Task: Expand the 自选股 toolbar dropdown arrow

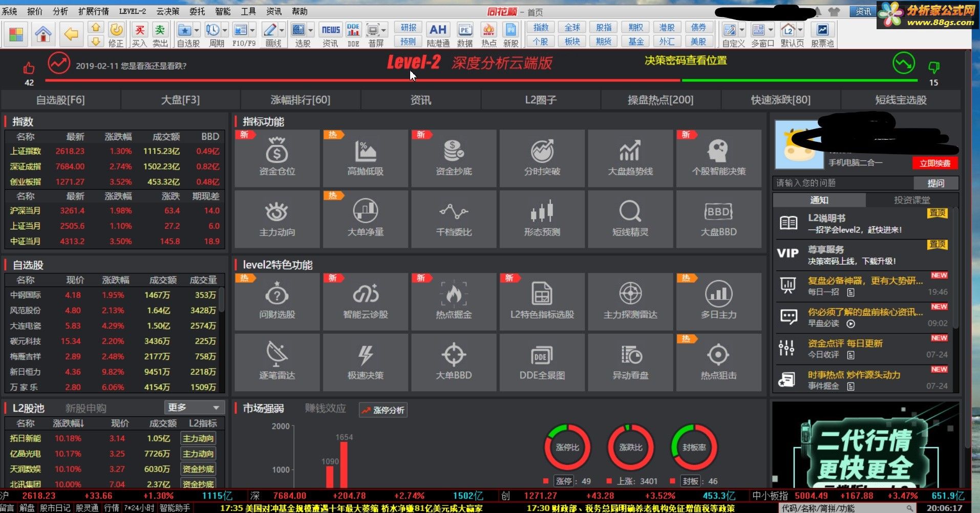Action: point(196,30)
